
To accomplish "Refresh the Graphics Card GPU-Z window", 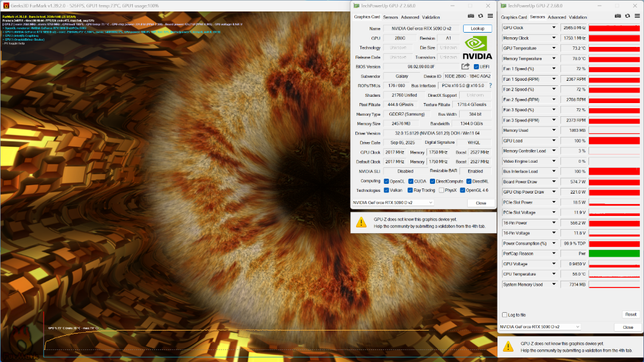I will tap(480, 16).
